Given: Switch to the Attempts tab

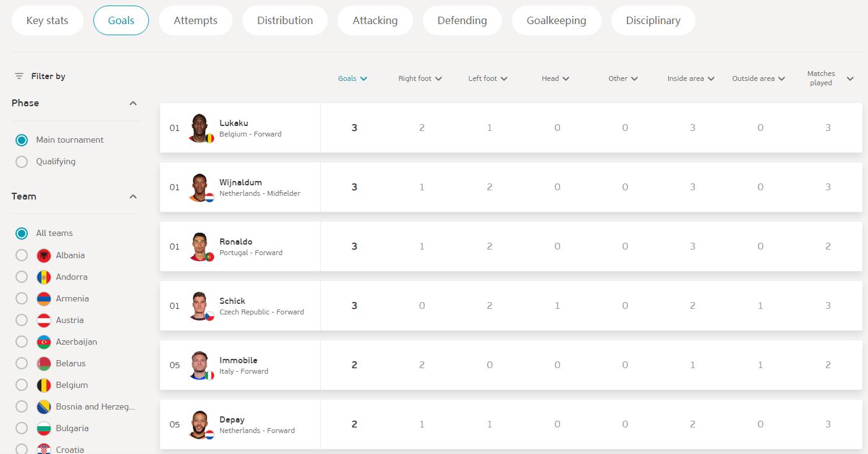Looking at the screenshot, I should pyautogui.click(x=195, y=20).
